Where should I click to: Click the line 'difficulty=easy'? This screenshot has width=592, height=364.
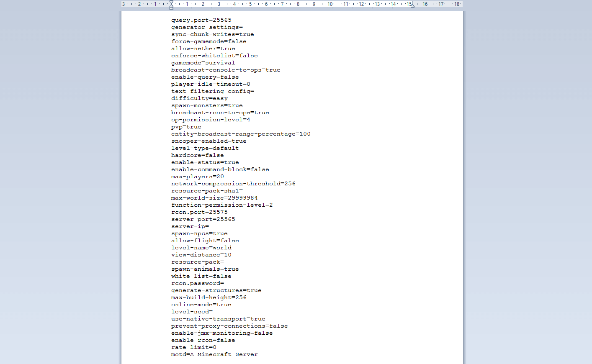pos(199,98)
